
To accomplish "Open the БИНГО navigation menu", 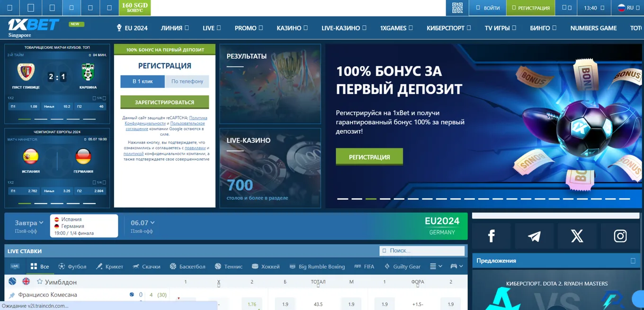I will tap(543, 28).
